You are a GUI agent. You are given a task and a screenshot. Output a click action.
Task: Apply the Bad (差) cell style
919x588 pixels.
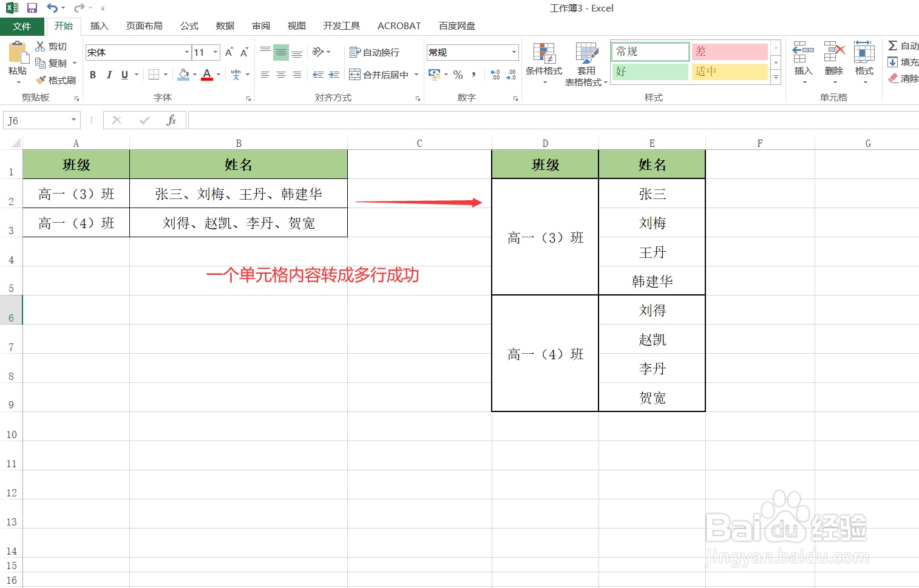click(x=730, y=52)
